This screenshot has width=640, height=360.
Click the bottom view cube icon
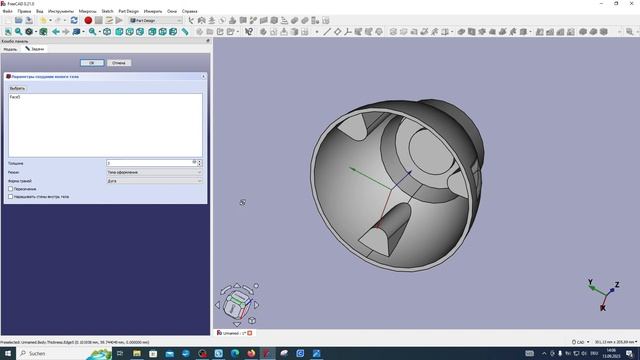[x=162, y=32]
